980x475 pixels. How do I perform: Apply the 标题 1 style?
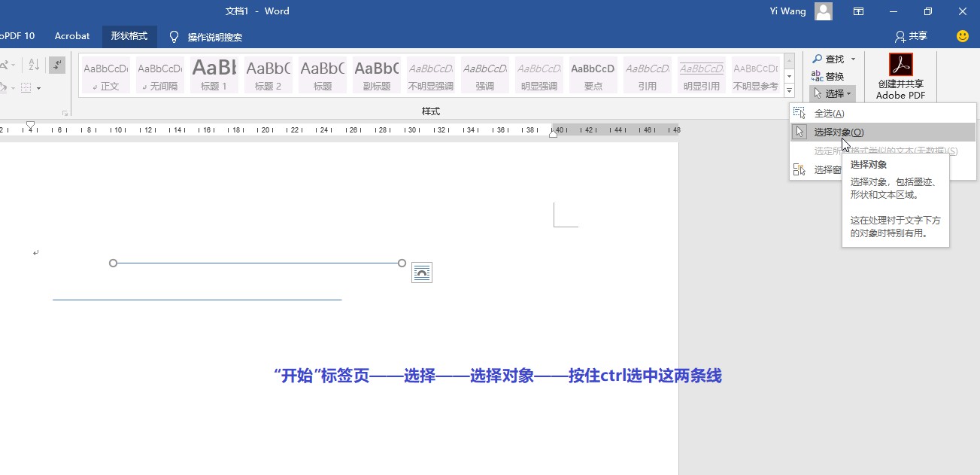point(214,74)
